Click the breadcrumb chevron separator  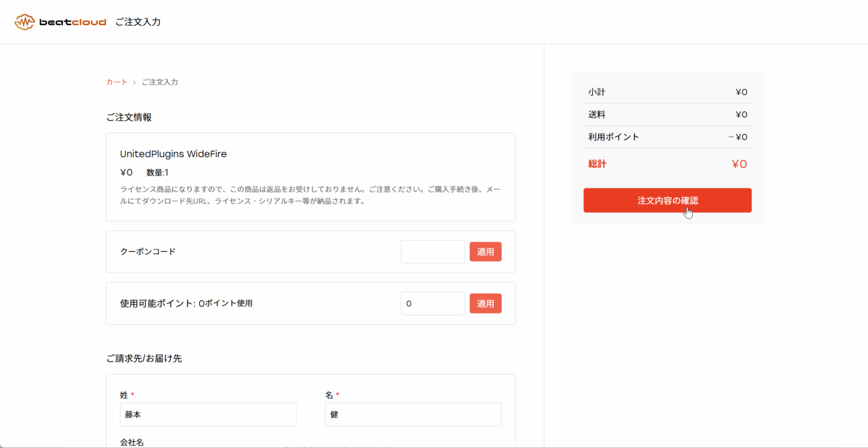(134, 83)
